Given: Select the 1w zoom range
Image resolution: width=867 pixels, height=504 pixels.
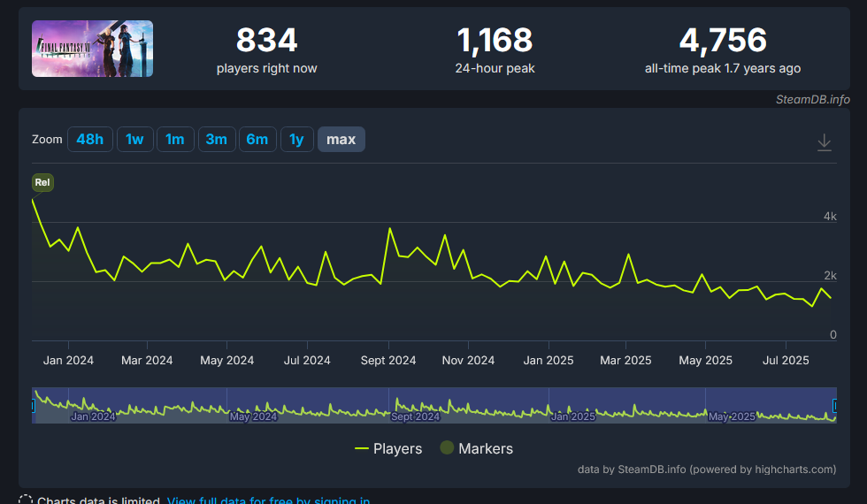Looking at the screenshot, I should 134,140.
